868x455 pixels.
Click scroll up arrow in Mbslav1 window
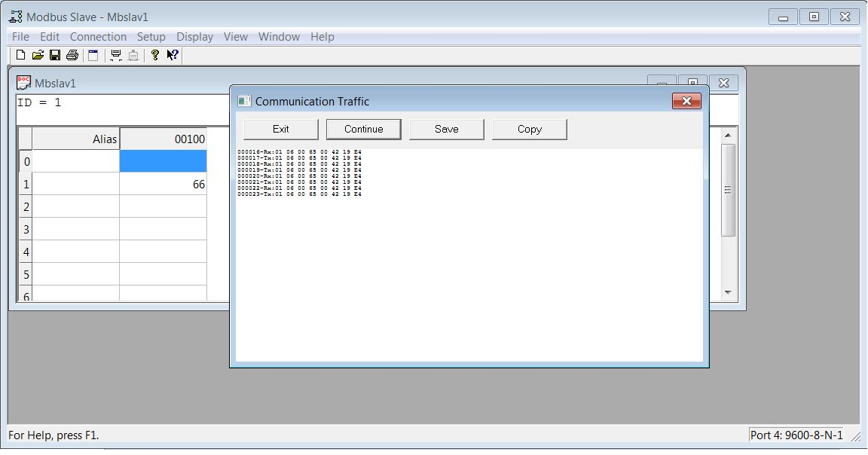(728, 135)
